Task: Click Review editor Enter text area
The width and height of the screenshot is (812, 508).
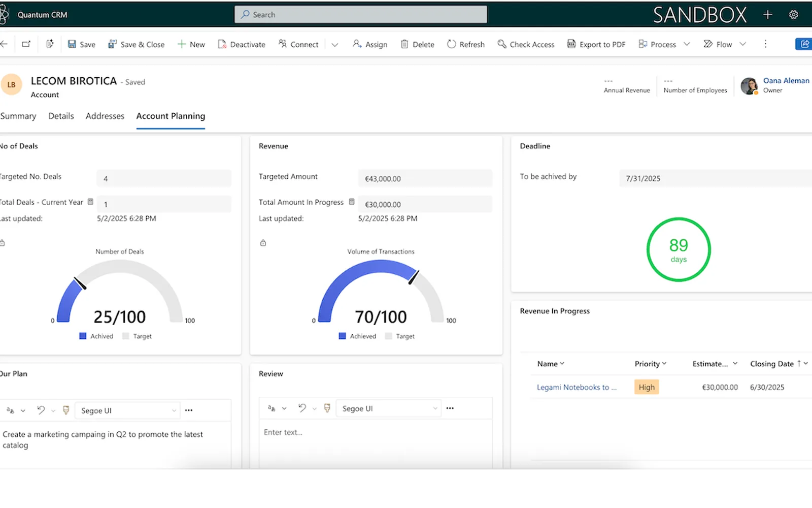Action: tap(376, 443)
